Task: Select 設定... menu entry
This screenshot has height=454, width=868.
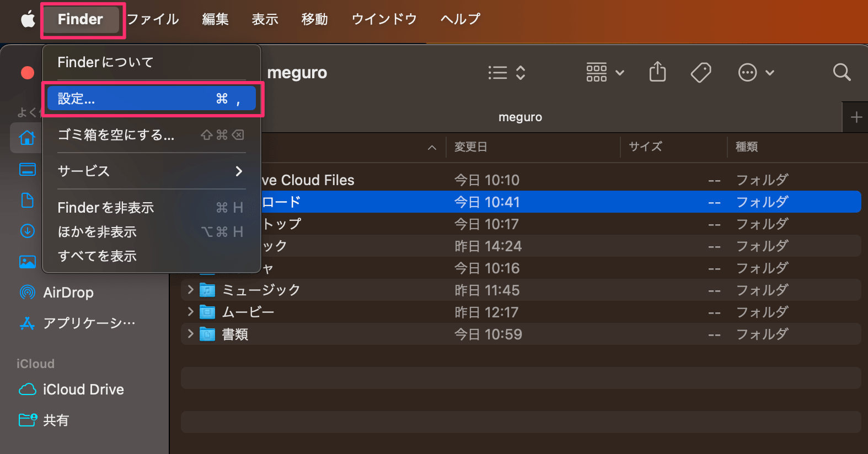Action: [152, 99]
